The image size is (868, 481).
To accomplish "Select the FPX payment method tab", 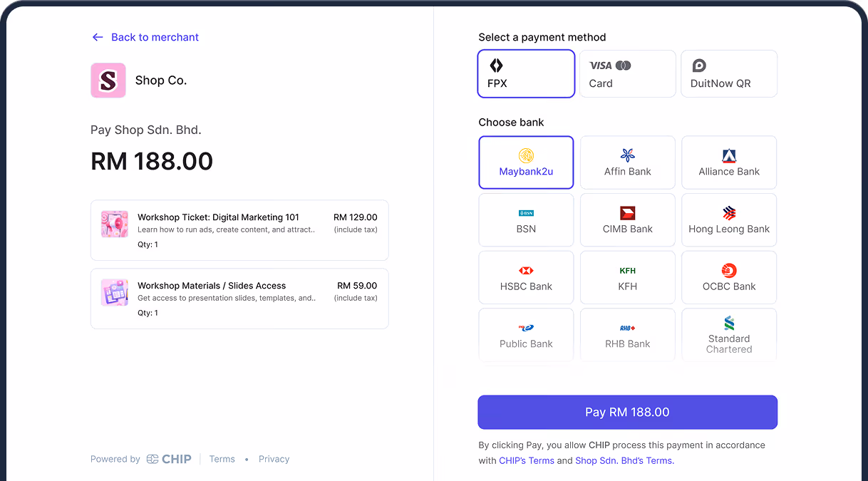I will 526,73.
